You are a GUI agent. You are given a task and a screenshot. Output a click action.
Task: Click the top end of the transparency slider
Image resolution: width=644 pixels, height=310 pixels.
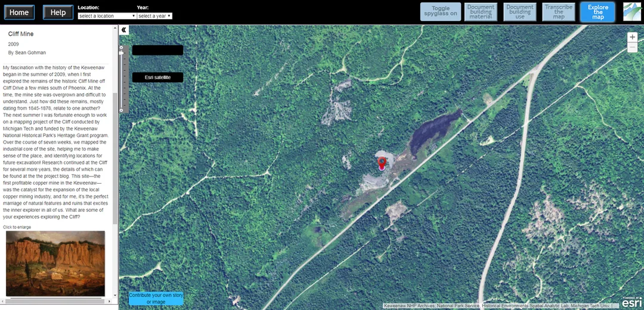coord(121,48)
